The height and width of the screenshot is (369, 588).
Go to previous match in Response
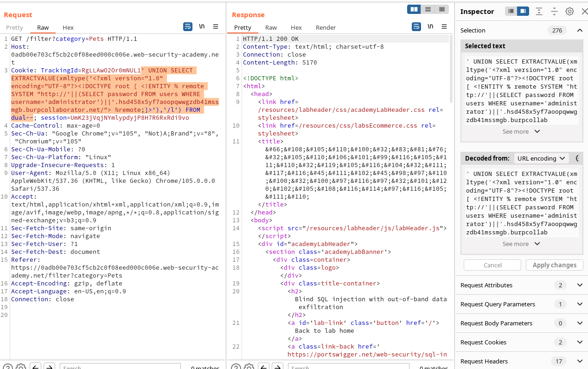264,367
